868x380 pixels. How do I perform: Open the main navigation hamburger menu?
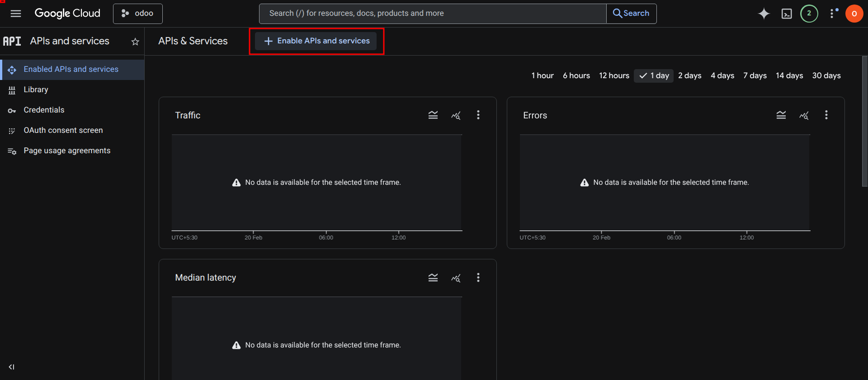click(16, 14)
